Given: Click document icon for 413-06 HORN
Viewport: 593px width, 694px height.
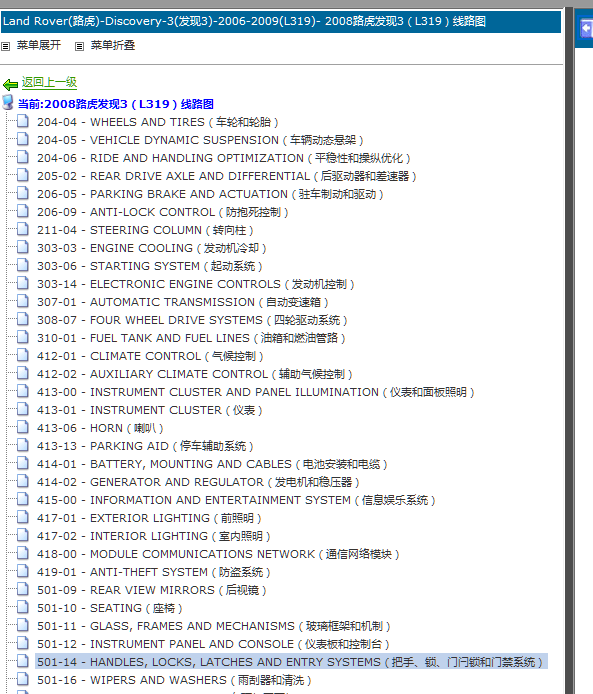Looking at the screenshot, I should (x=23, y=427).
